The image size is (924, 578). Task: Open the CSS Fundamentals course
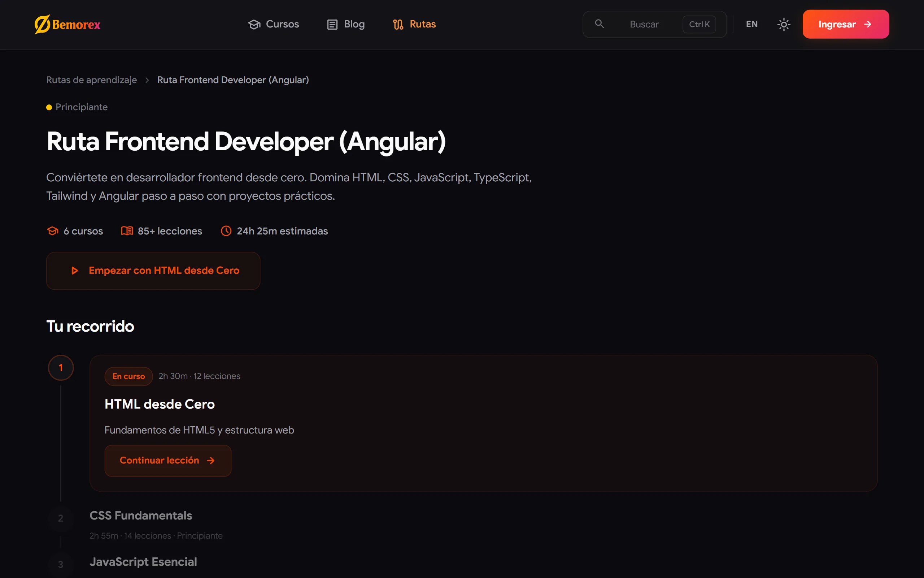[x=141, y=516]
